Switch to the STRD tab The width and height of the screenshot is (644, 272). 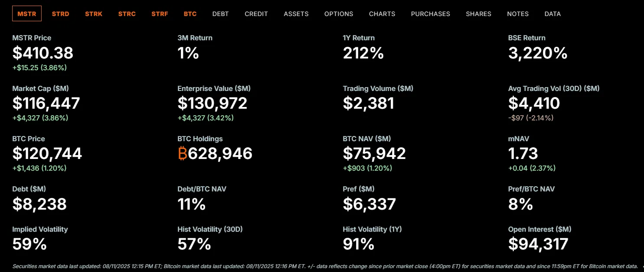60,14
